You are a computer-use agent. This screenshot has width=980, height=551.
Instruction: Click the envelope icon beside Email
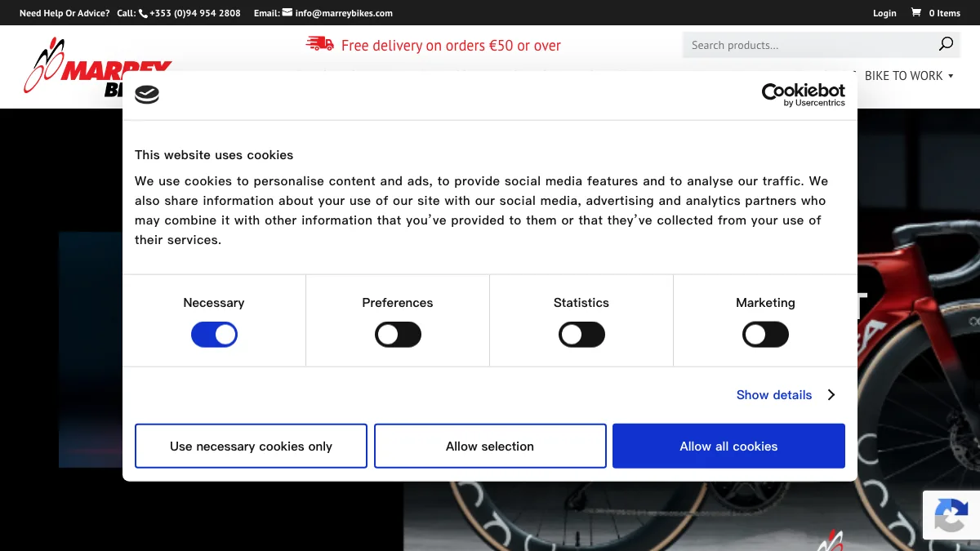click(x=287, y=12)
